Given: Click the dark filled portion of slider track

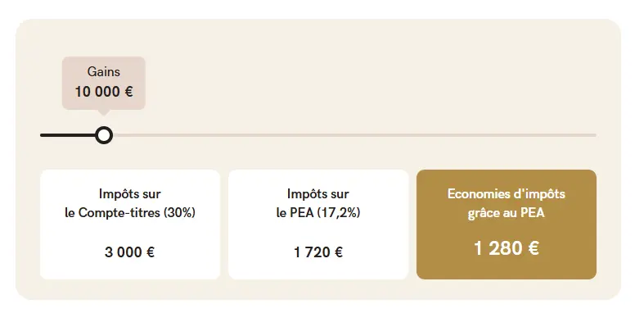Looking at the screenshot, I should (68, 135).
